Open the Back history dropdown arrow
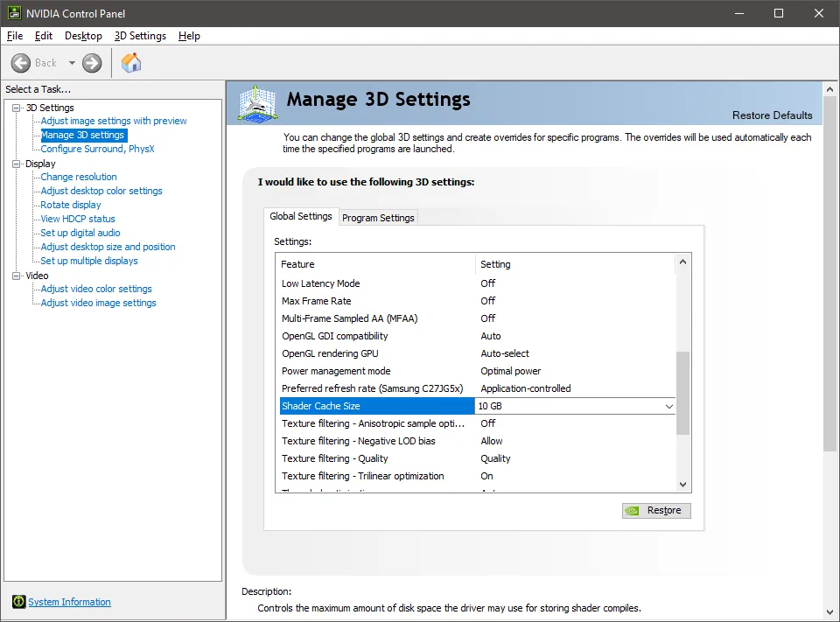840x622 pixels. coord(72,63)
